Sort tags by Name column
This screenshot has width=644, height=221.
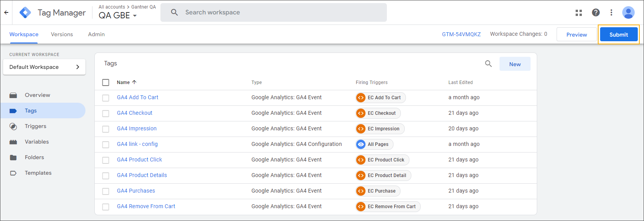point(127,82)
